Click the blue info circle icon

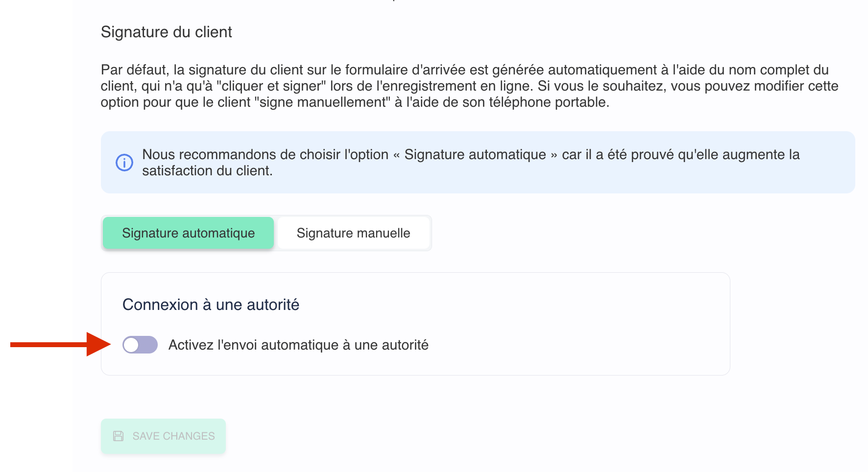124,163
